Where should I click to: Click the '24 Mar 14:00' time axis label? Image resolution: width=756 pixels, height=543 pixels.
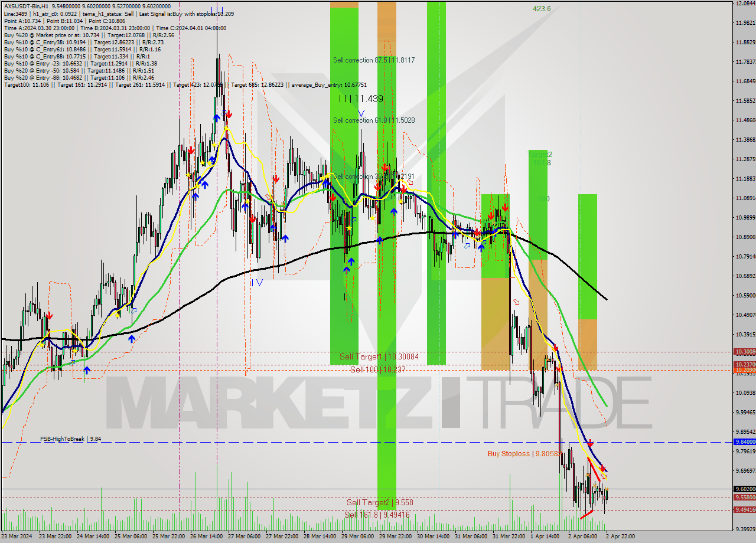(x=93, y=537)
